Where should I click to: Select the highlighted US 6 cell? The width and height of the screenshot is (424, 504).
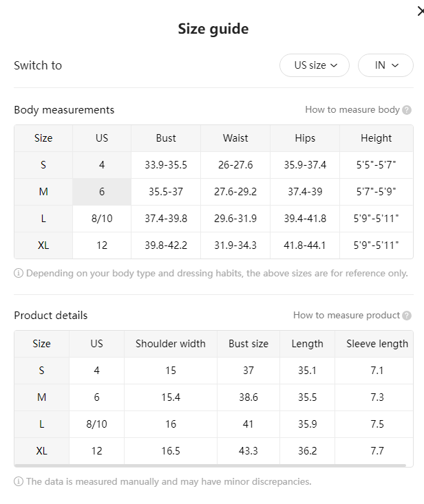[102, 192]
